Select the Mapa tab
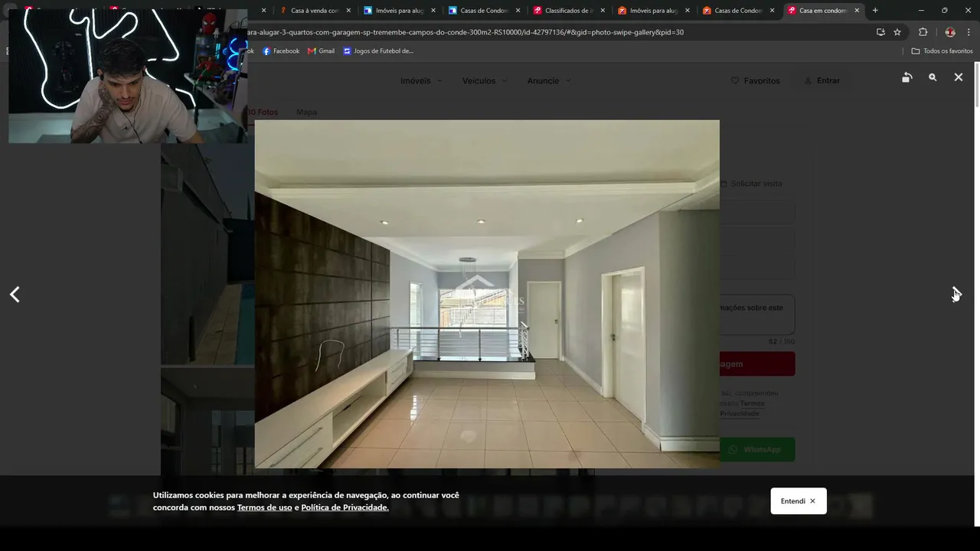This screenshot has height=551, width=980. 306,112
